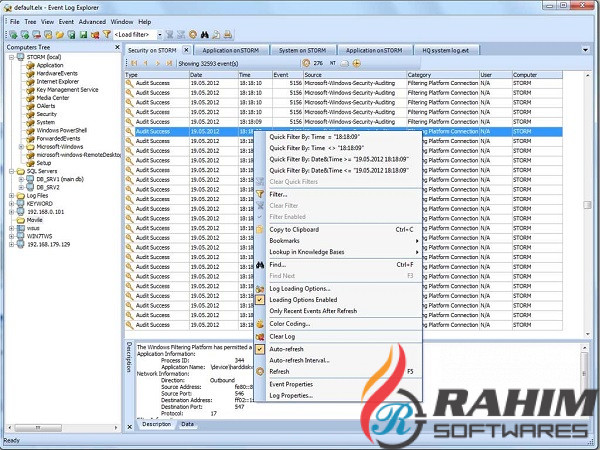Sort events by Source column header
Screen dimensions: 600x450
355,75
